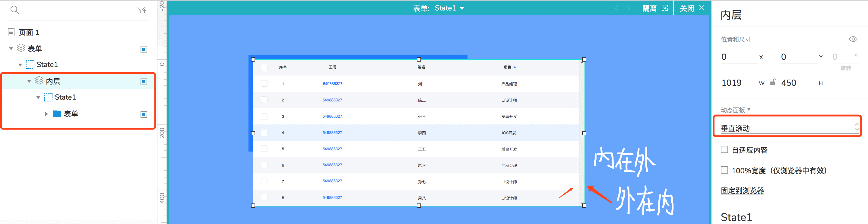This screenshot has height=224, width=868.
Task: Click the 隔离 button label
Action: (x=649, y=8)
